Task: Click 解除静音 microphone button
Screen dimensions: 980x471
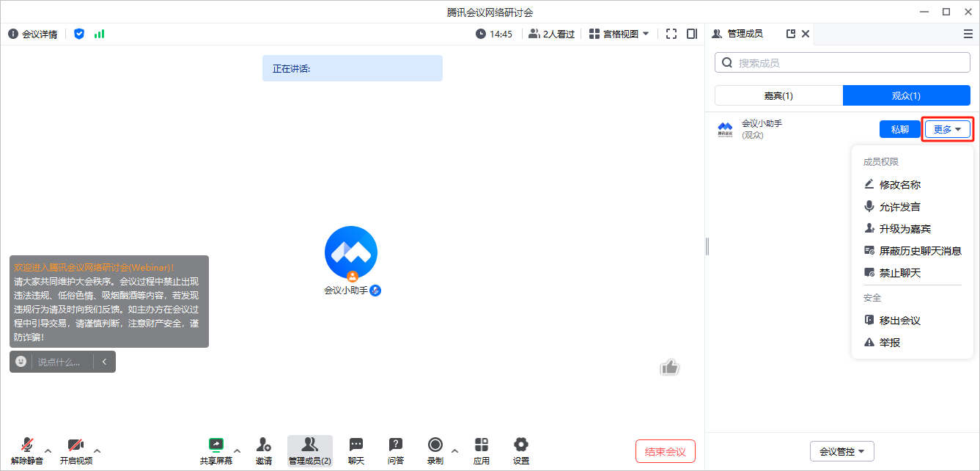Action: 27,451
